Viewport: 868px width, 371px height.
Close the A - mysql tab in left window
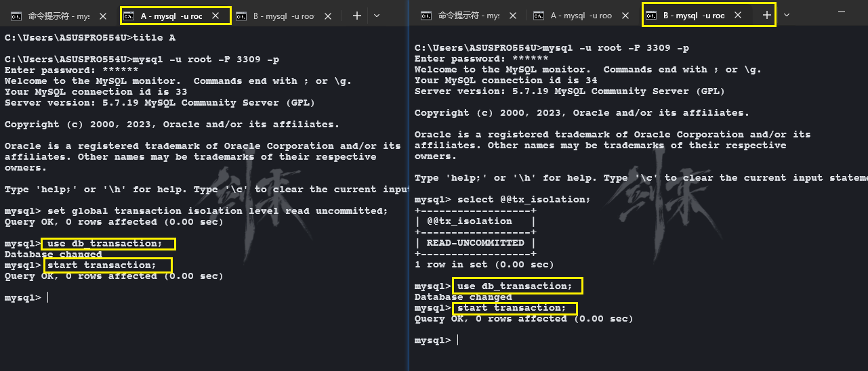pyautogui.click(x=215, y=16)
